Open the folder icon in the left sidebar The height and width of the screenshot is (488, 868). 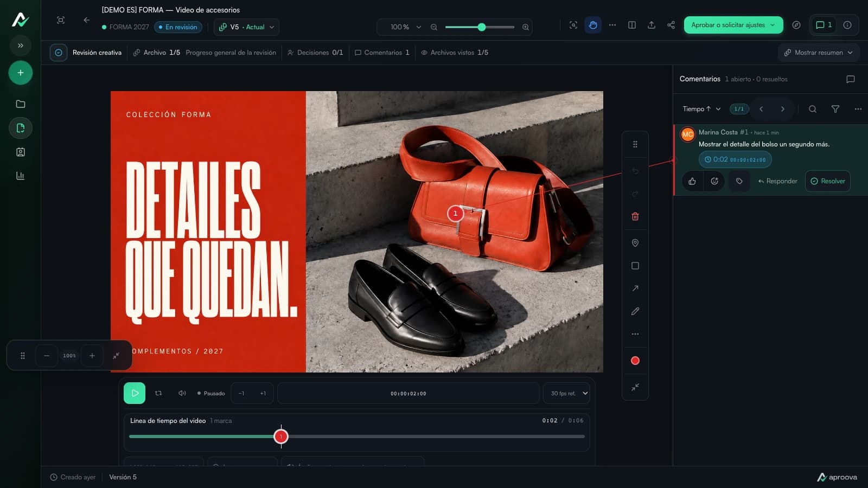point(21,104)
